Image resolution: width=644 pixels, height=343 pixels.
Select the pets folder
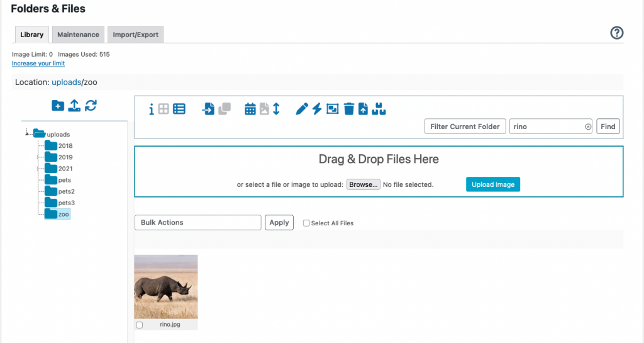click(58, 180)
